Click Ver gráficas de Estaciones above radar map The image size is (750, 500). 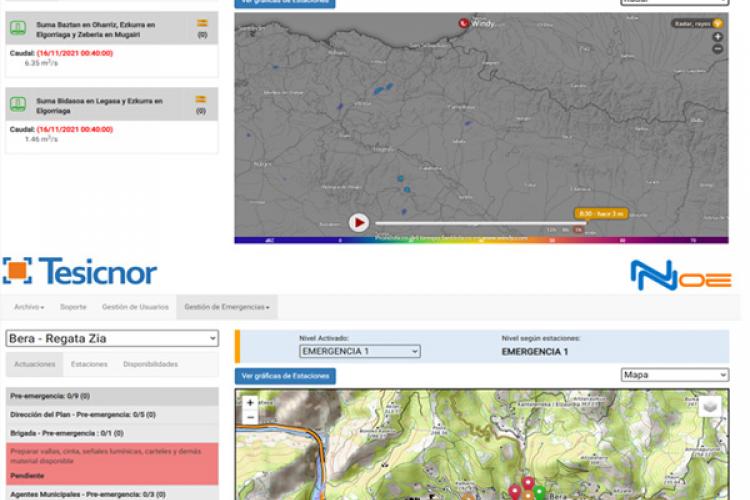285,3
